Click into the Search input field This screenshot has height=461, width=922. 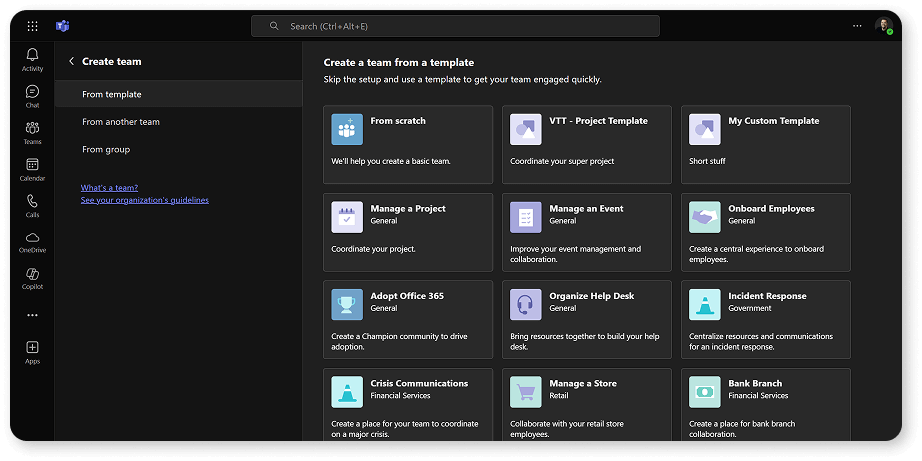click(x=455, y=26)
